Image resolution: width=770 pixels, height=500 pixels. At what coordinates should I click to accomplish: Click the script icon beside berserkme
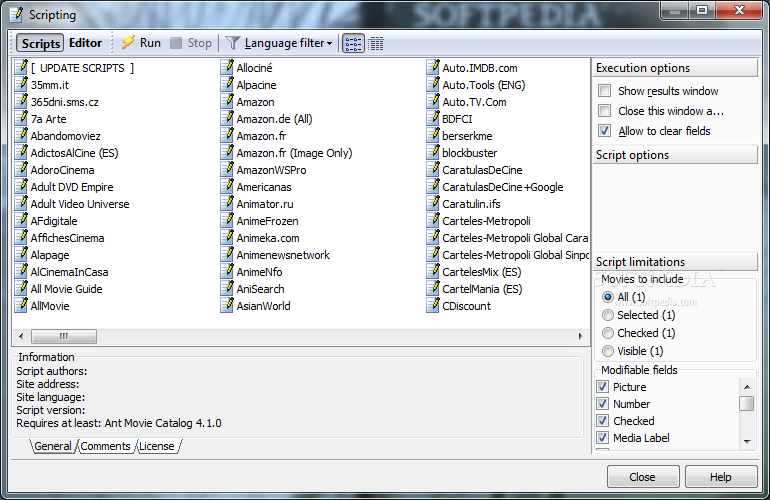(x=433, y=135)
